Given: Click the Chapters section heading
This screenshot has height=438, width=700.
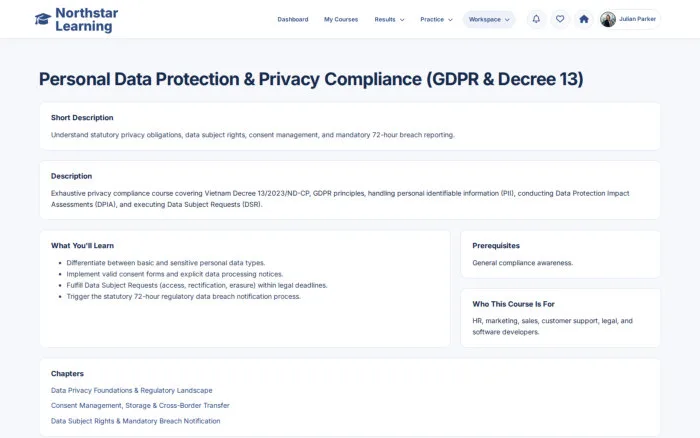Looking at the screenshot, I should [67, 373].
